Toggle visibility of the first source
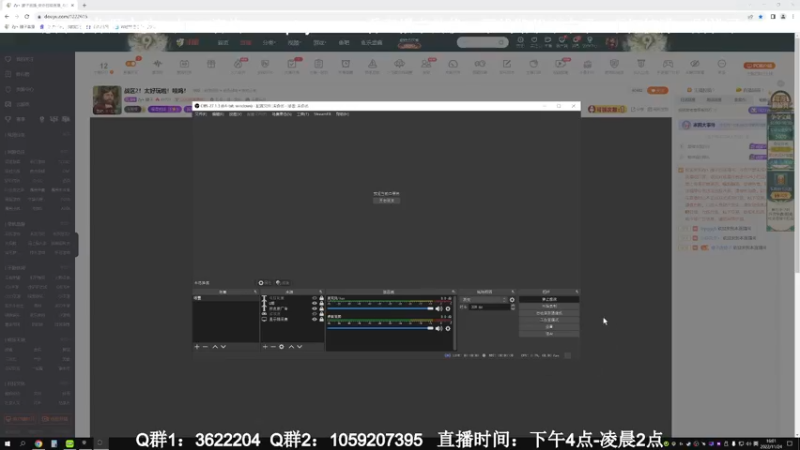800x450 pixels. tap(314, 298)
